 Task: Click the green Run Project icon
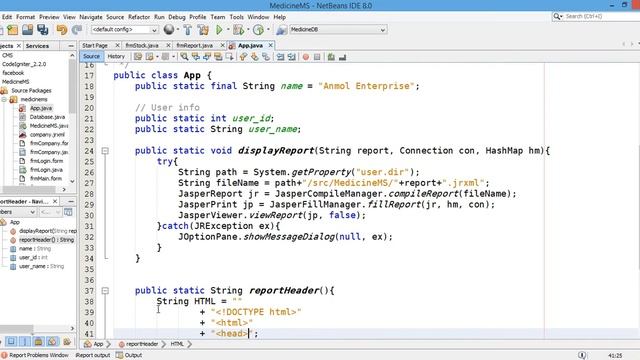tap(219, 29)
